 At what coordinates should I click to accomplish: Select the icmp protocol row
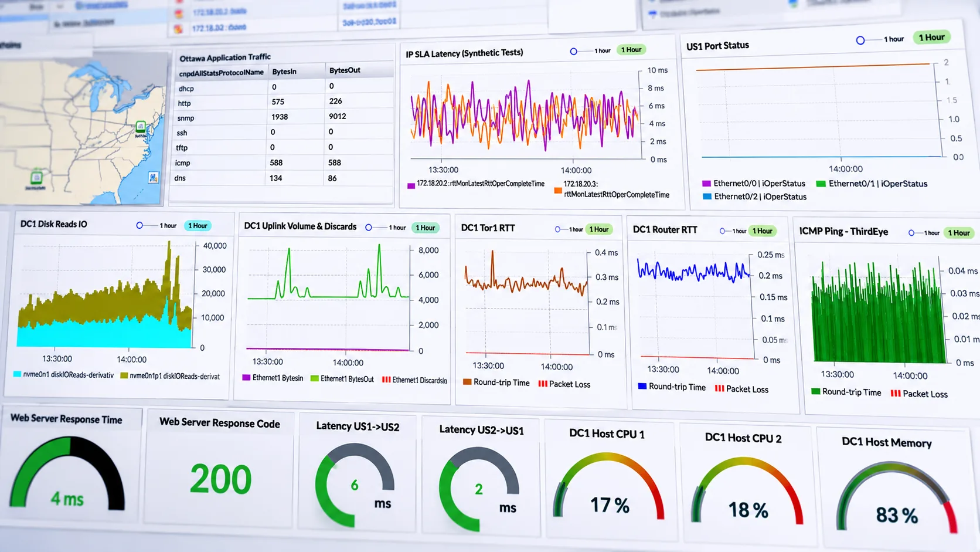tap(284, 162)
